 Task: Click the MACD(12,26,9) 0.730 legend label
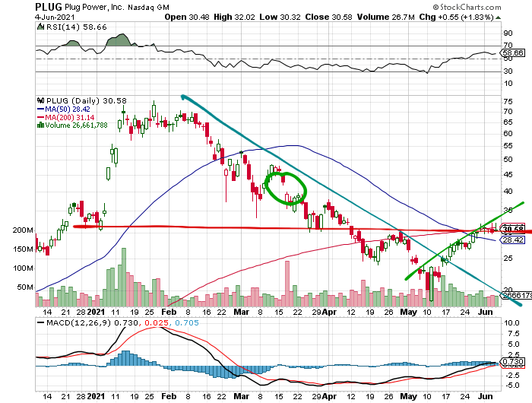point(87,322)
